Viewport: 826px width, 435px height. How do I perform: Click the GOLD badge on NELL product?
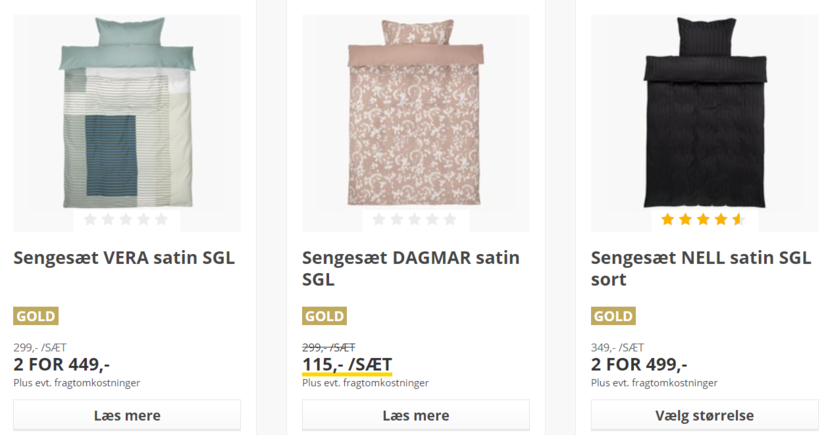tap(613, 316)
